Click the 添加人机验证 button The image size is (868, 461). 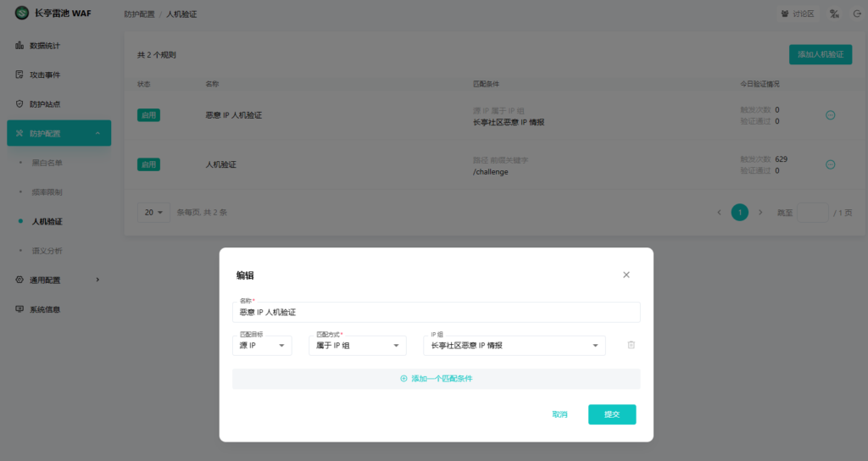(x=821, y=54)
